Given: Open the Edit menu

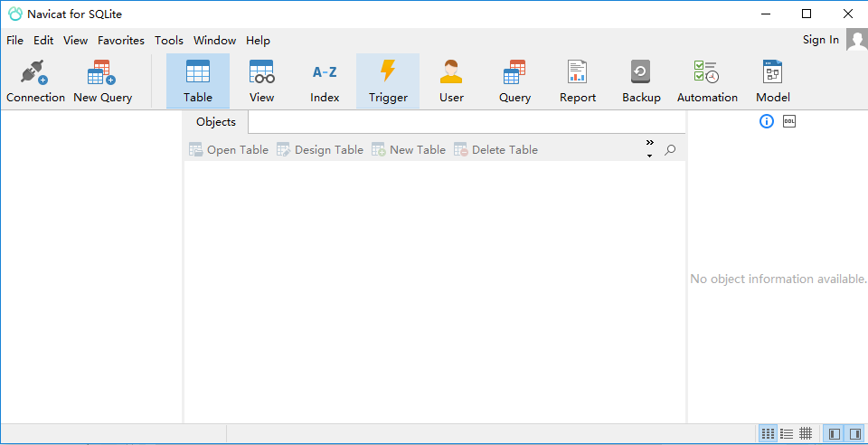Looking at the screenshot, I should pos(43,41).
